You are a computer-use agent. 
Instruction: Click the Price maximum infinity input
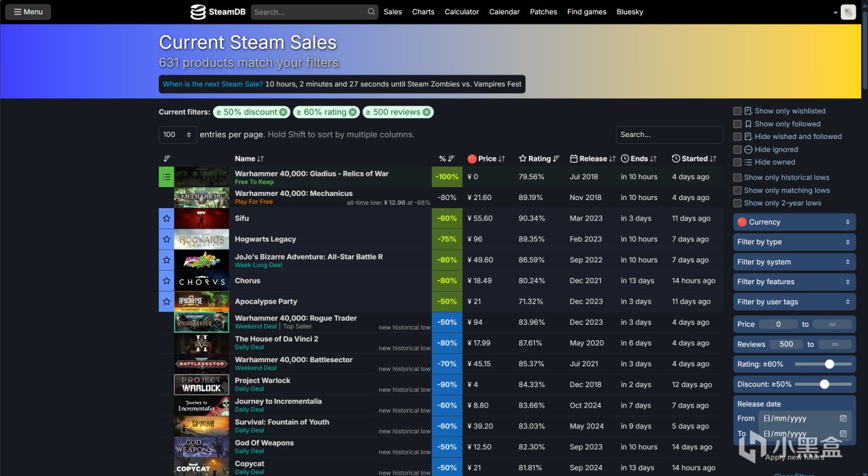pos(832,324)
